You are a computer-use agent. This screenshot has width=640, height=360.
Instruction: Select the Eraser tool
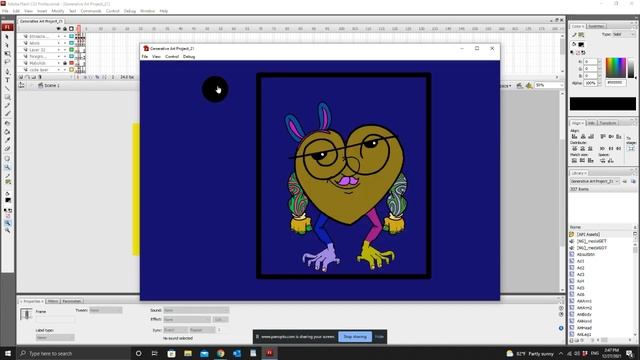[7, 149]
